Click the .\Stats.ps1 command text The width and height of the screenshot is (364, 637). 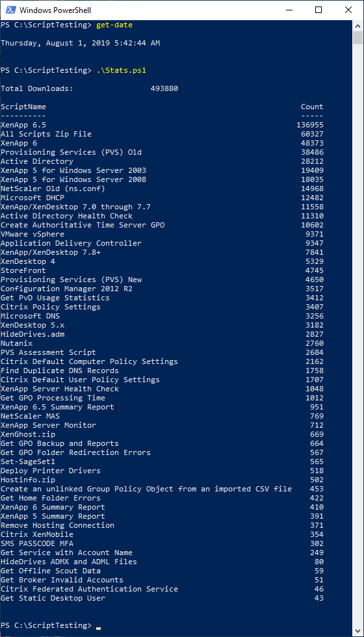tap(121, 70)
